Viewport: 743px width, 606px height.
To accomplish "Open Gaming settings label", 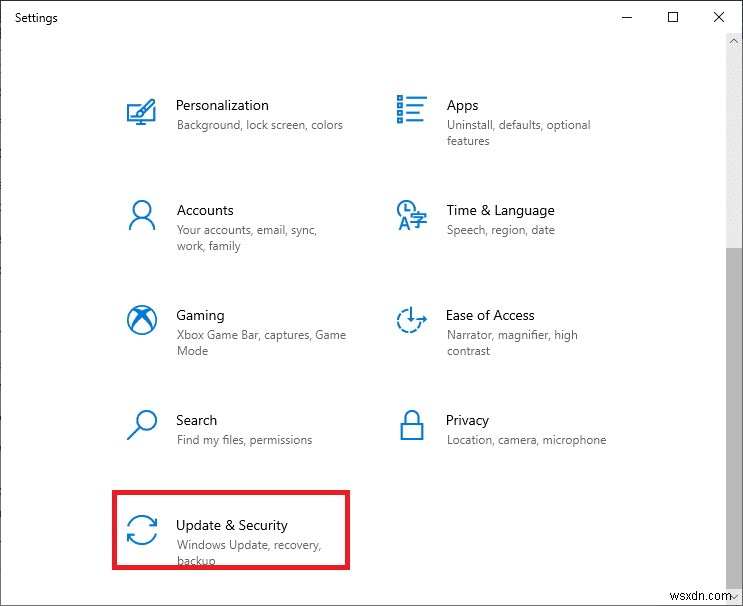I will 200,315.
